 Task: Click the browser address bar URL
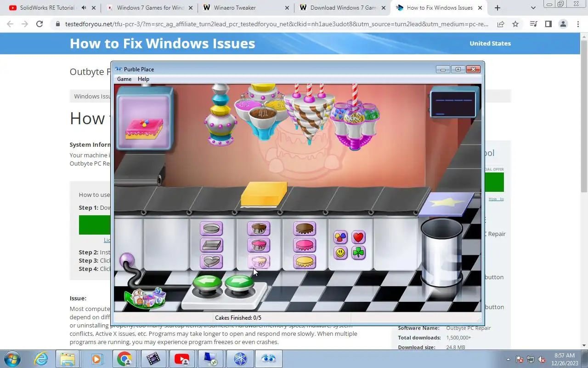(277, 24)
